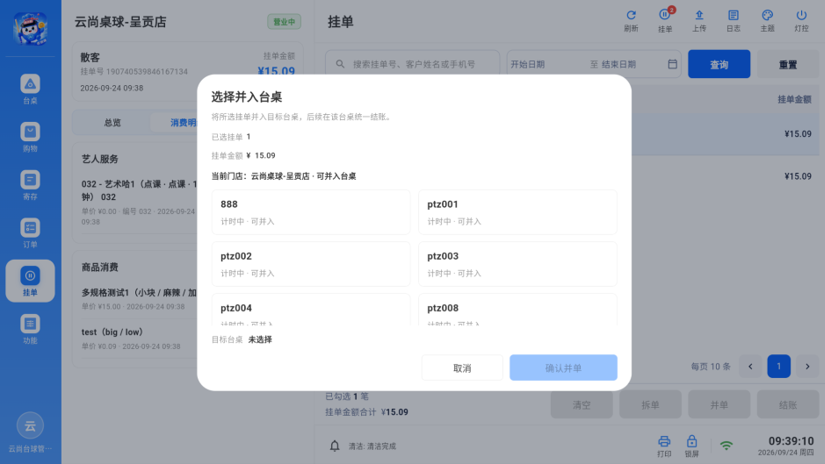
Task: Open the 日志 log icon
Action: click(733, 21)
